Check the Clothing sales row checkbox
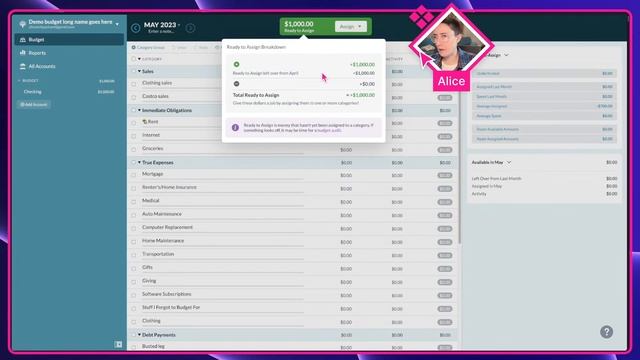The height and width of the screenshot is (360, 640). tap(133, 84)
